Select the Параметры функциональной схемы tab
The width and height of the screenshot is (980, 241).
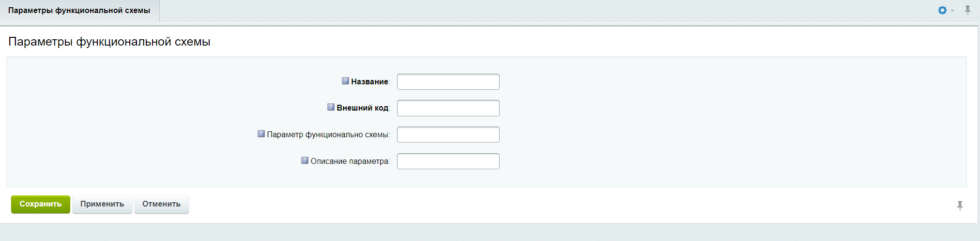79,11
